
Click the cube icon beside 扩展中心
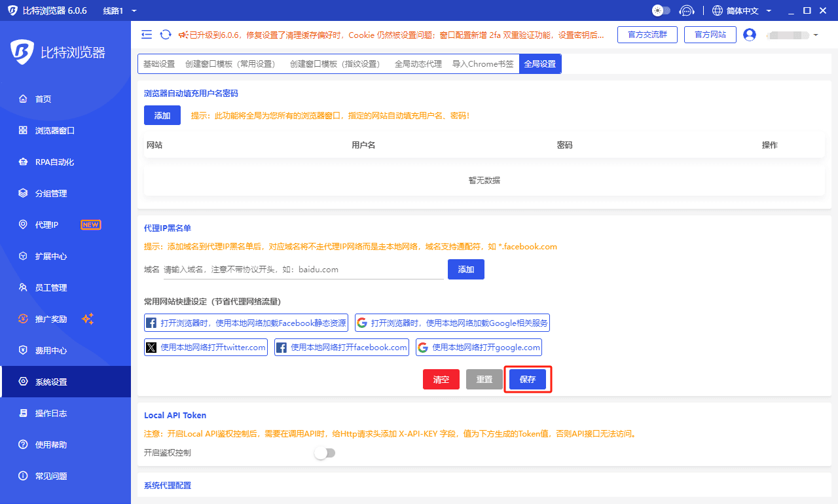point(23,256)
